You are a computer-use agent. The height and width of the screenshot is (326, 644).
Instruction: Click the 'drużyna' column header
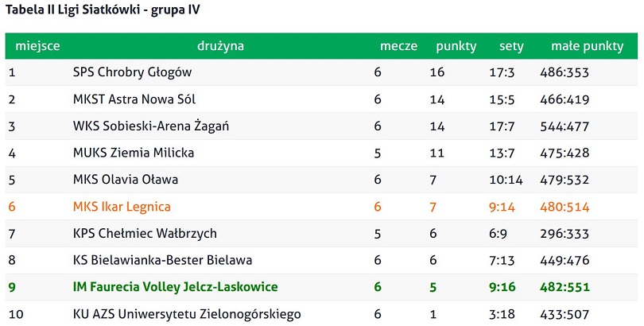coord(220,46)
